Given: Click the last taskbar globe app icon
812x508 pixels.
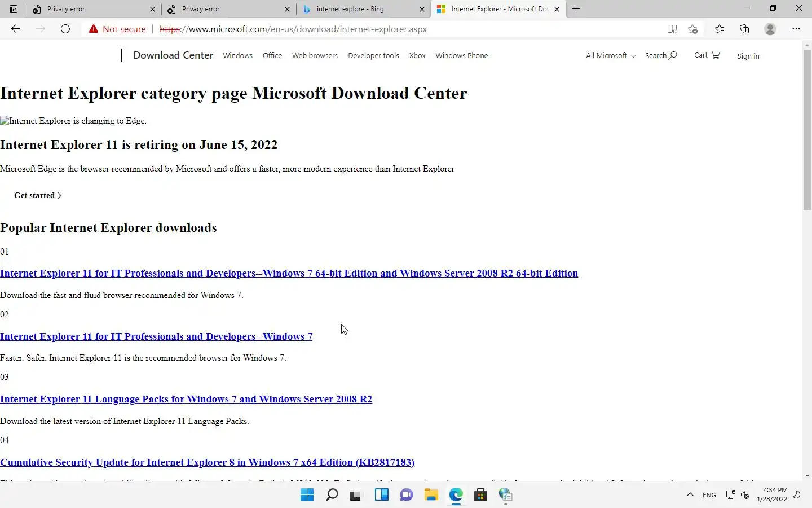Looking at the screenshot, I should tap(505, 495).
